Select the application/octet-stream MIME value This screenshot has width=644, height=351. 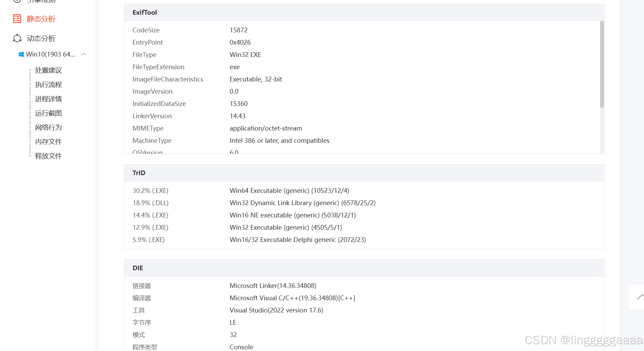(266, 128)
